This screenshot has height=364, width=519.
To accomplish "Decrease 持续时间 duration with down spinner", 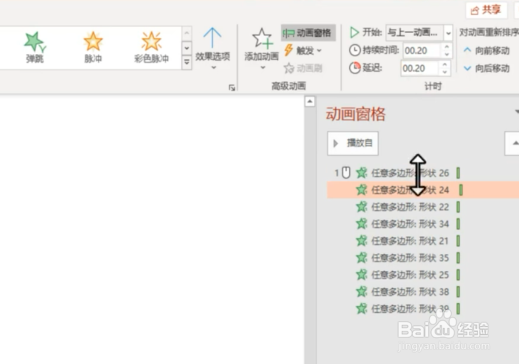I will point(447,54).
